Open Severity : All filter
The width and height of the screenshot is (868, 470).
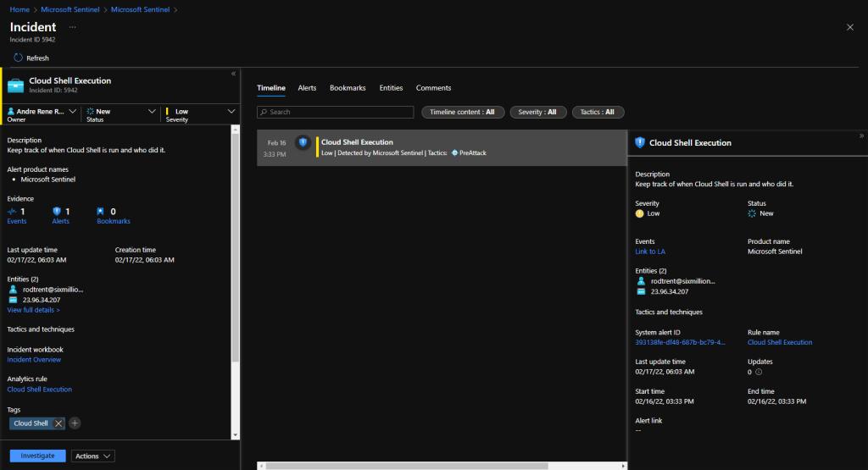pos(537,112)
